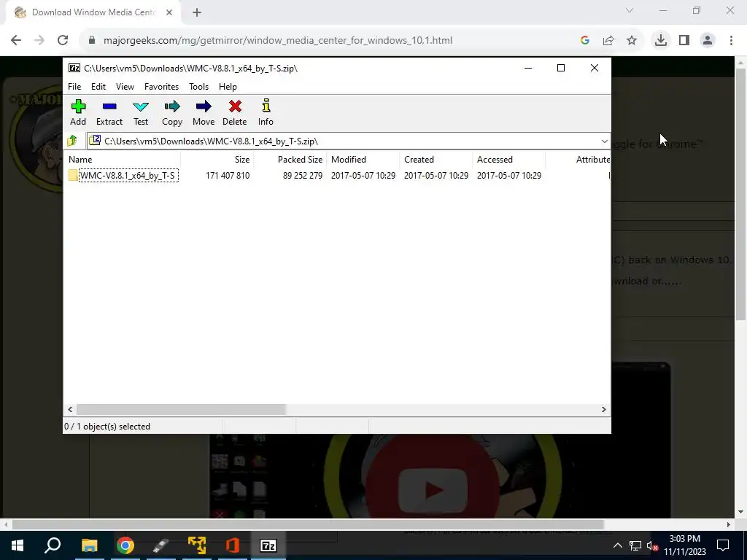Sort by Accessed column header
747x560 pixels.
[508, 160]
